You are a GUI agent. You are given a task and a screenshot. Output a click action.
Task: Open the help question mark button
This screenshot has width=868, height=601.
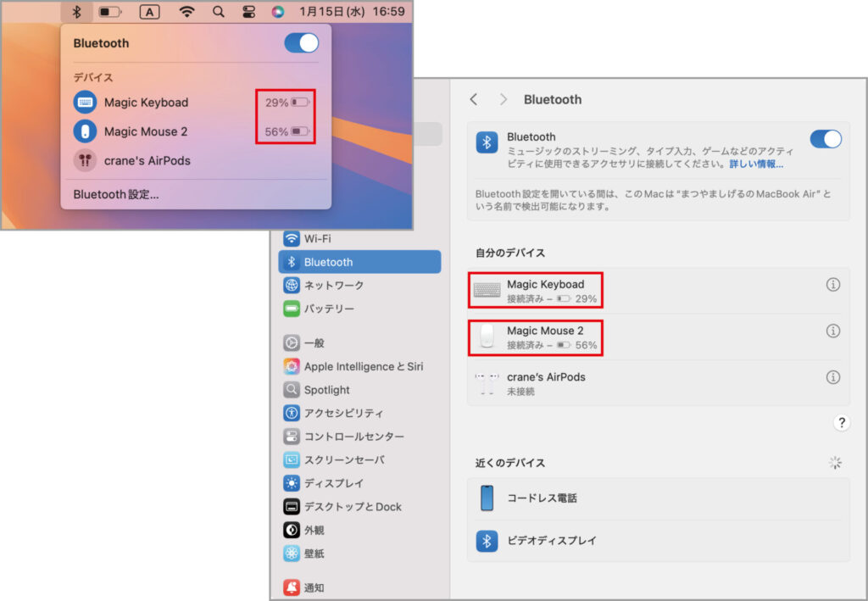pyautogui.click(x=842, y=423)
